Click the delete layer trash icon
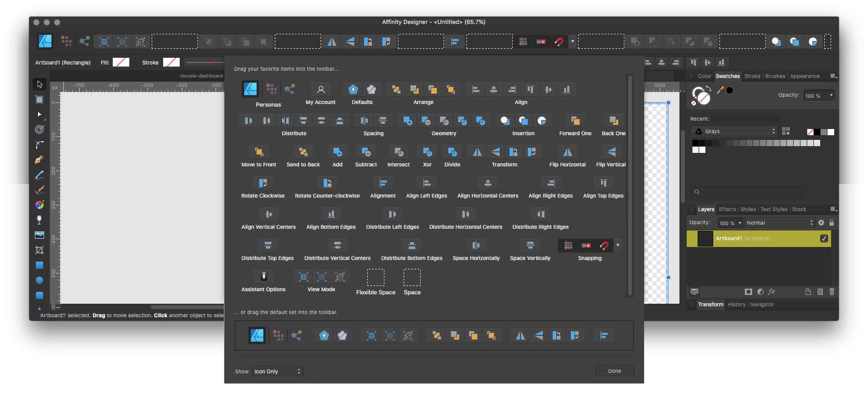This screenshot has height=402, width=868. [x=832, y=292]
